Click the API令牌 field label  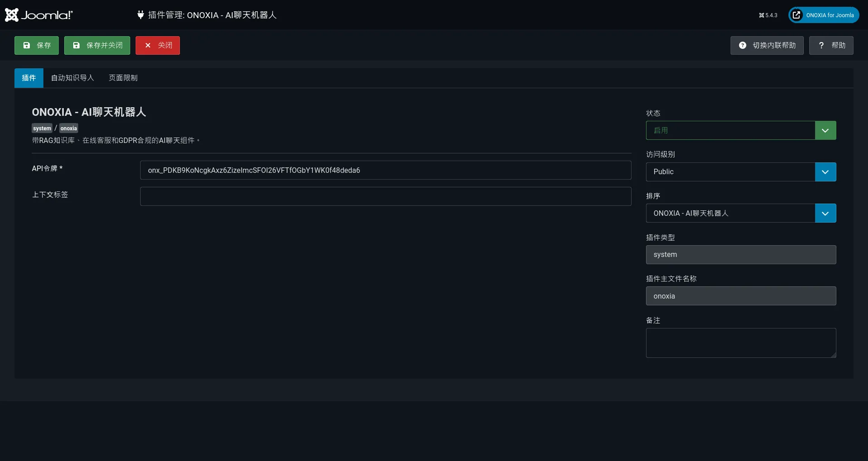(47, 168)
